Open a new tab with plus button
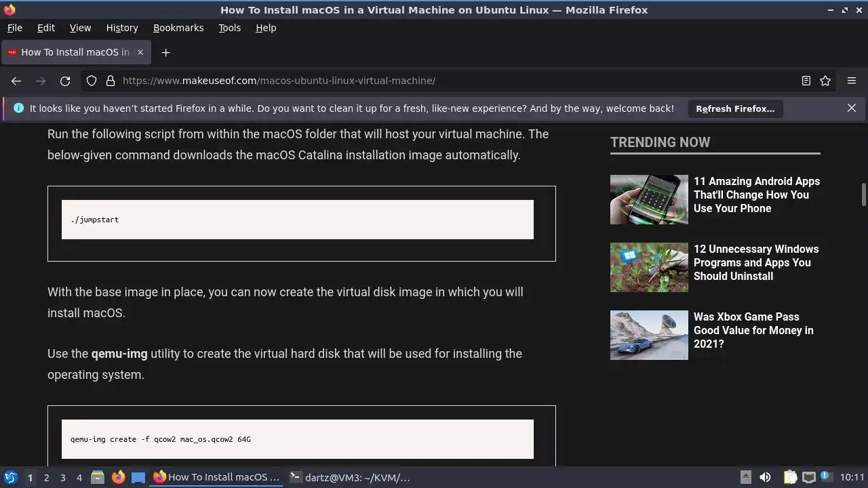This screenshot has width=868, height=488. coord(165,52)
